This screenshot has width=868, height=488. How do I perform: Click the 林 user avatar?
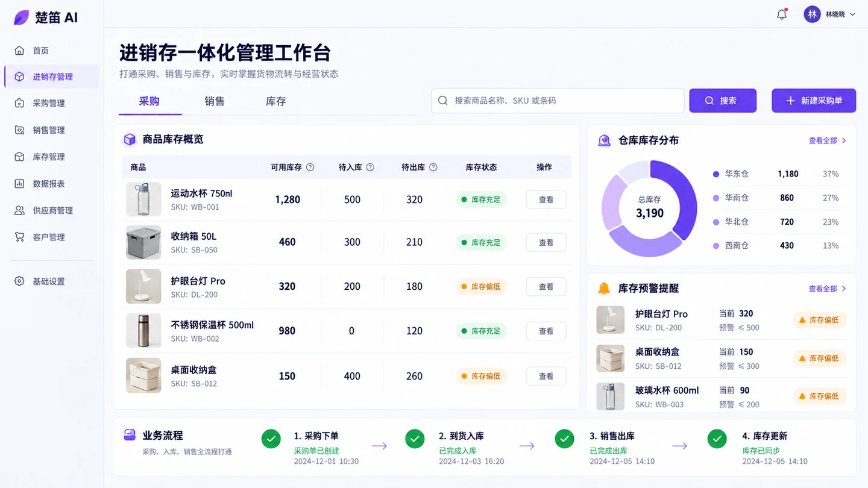pos(812,14)
